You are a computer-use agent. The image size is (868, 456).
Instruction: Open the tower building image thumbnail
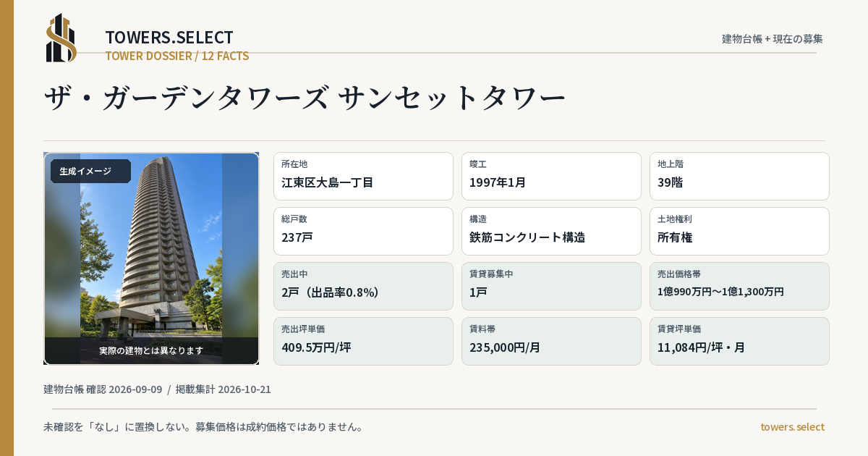coord(151,258)
